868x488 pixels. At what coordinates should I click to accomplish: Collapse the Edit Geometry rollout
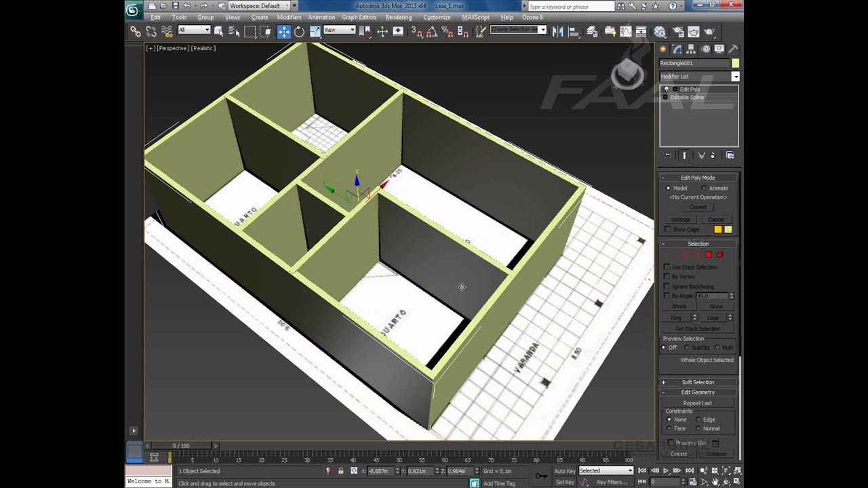coord(698,392)
